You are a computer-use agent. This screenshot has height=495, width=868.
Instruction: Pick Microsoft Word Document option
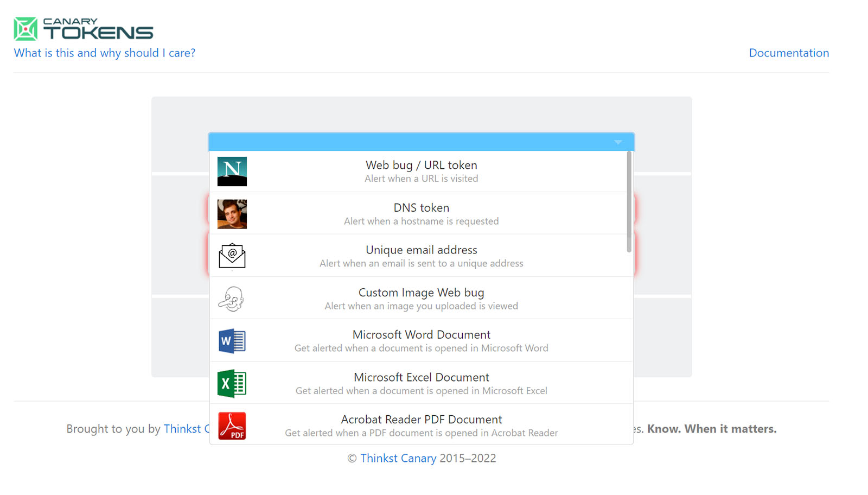coord(422,341)
